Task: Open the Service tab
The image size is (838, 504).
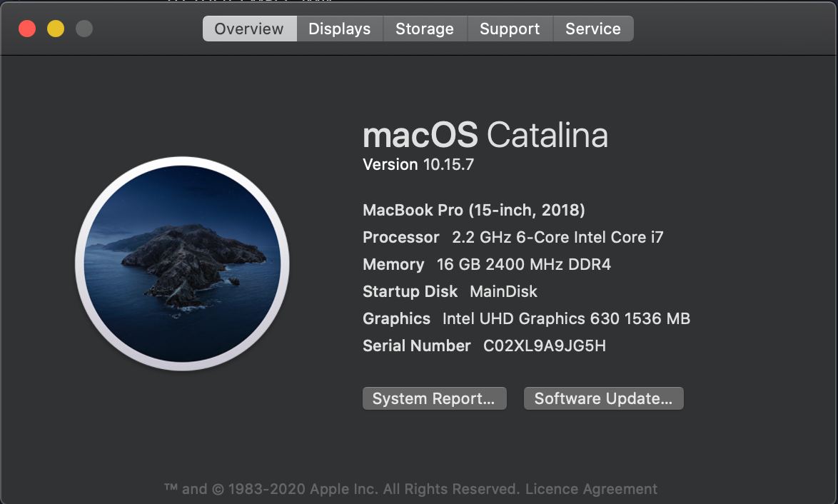Action: 593,29
